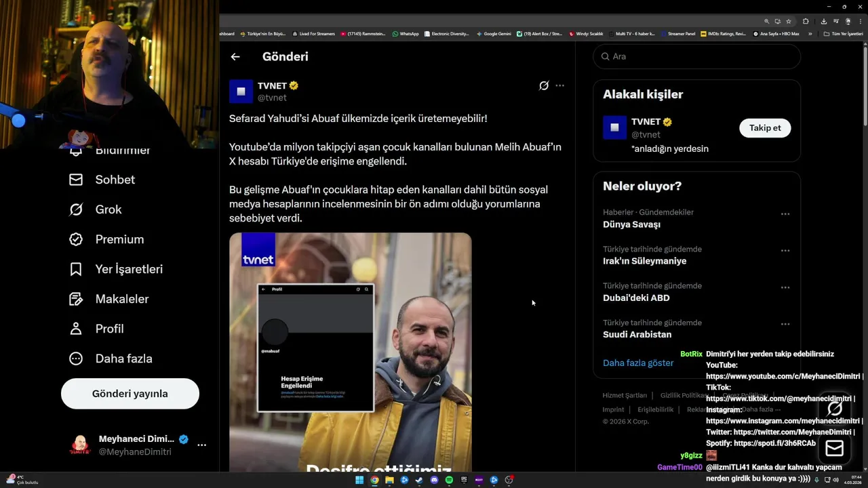Open the Hizmet Şartları footer link
This screenshot has width=868, height=488.
(625, 395)
